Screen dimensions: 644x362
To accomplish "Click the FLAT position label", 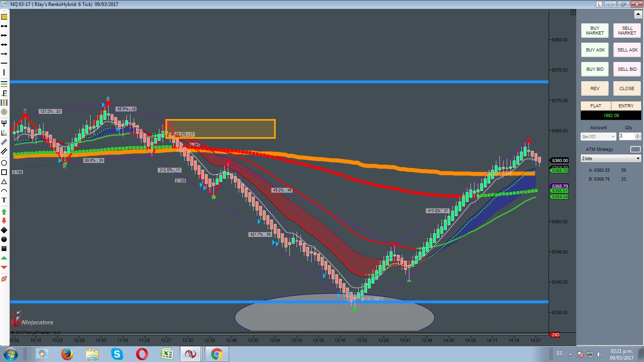I will click(x=596, y=106).
